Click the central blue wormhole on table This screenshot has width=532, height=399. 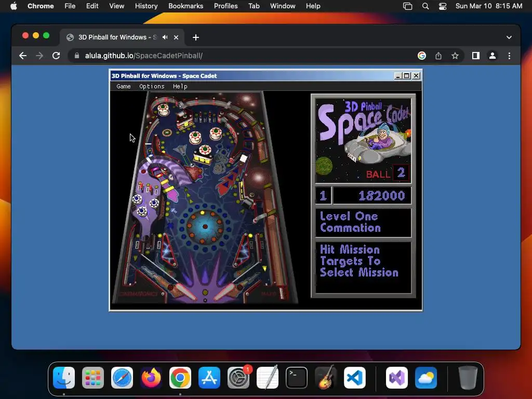pos(205,227)
